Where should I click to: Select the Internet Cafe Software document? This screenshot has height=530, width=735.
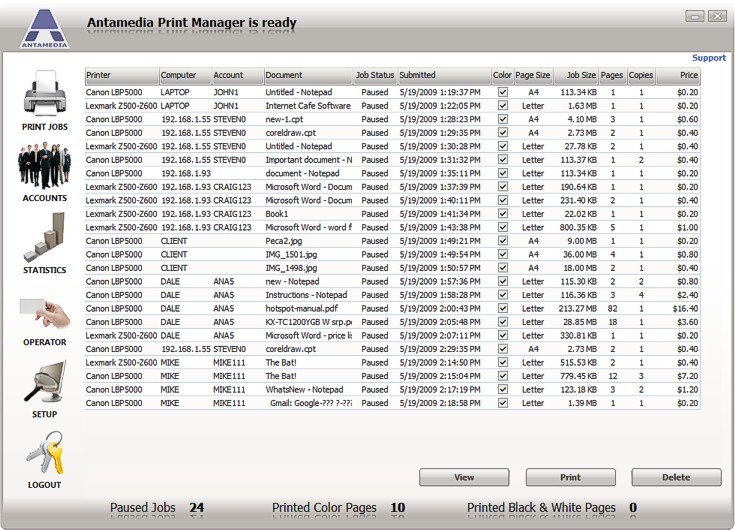click(x=308, y=106)
